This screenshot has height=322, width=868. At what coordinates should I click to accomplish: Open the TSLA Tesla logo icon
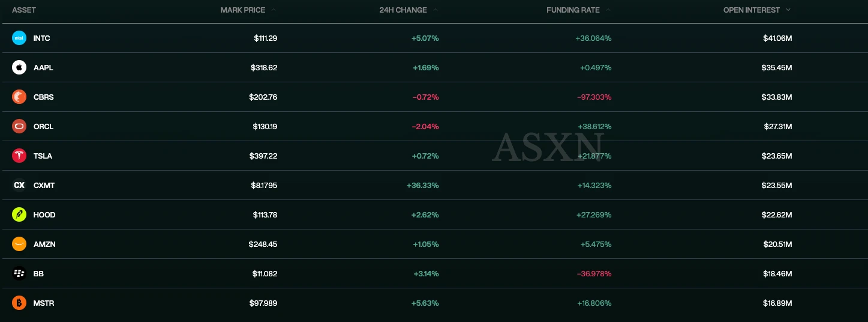[x=19, y=156]
